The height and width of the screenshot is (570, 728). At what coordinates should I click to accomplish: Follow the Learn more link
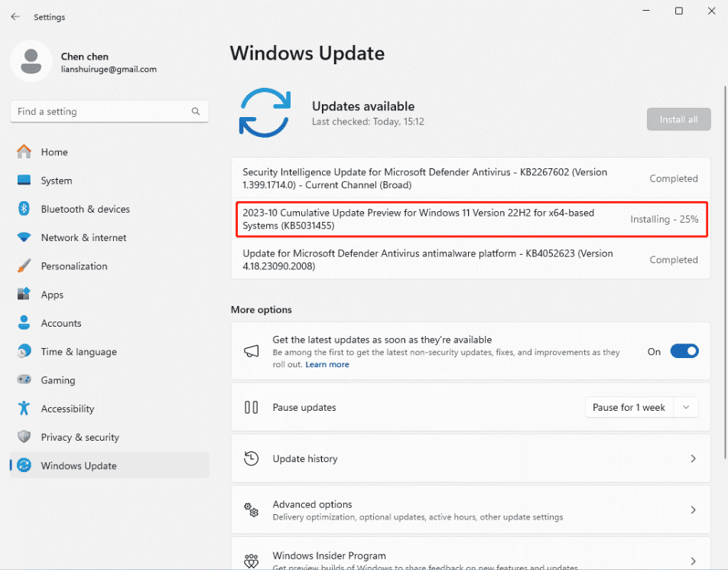(327, 365)
